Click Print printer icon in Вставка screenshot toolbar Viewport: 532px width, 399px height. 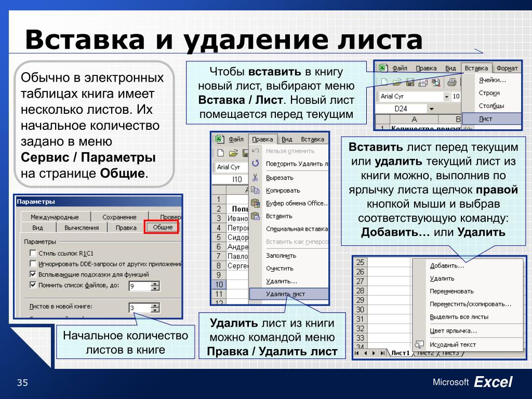click(x=451, y=82)
